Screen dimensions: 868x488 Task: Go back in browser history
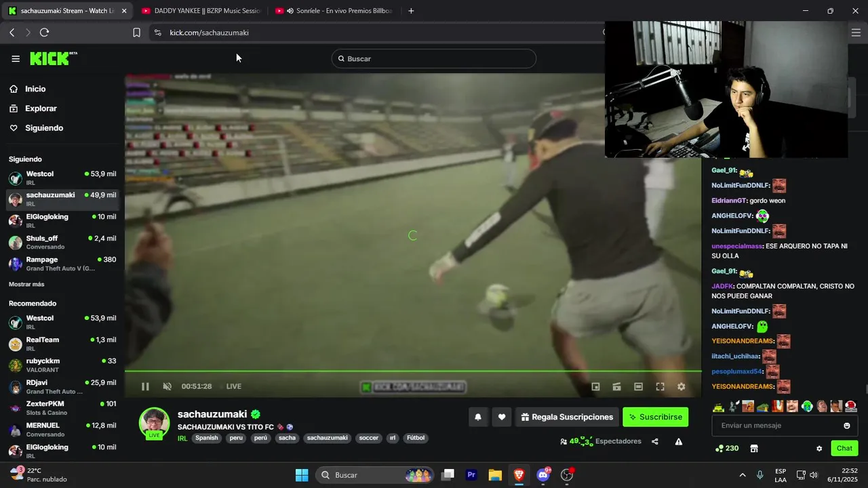pyautogui.click(x=12, y=33)
